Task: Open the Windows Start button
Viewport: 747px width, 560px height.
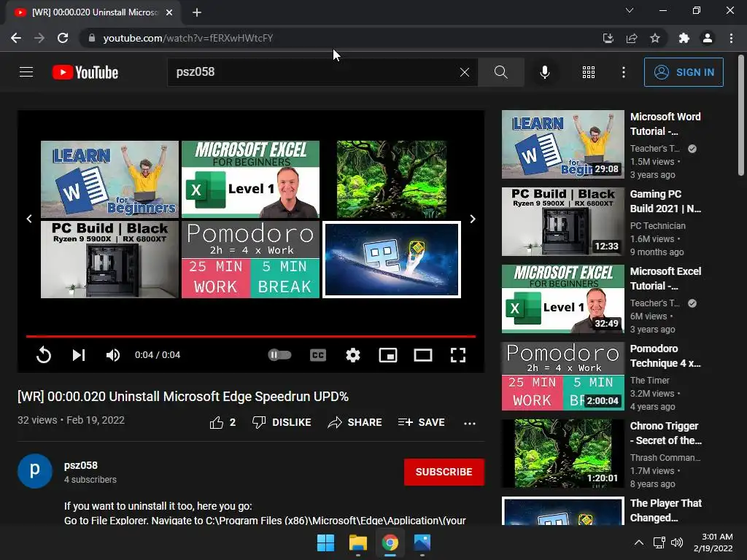Action: (x=326, y=542)
